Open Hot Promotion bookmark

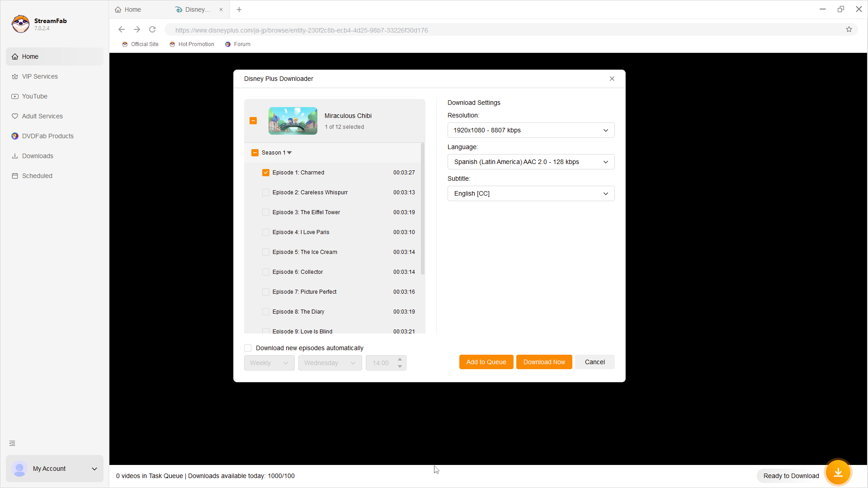point(192,44)
